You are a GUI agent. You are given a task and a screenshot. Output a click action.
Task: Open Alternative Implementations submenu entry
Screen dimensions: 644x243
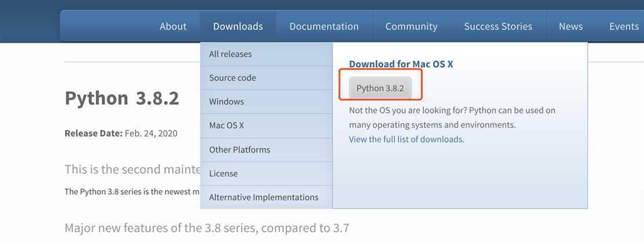click(266, 197)
